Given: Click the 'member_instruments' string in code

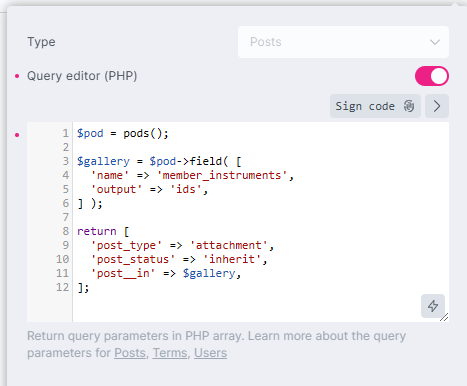Looking at the screenshot, I should 222,175.
